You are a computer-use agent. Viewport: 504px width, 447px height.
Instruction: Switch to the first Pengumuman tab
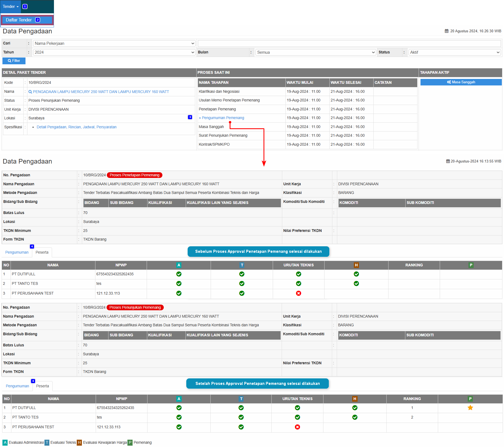tap(17, 252)
